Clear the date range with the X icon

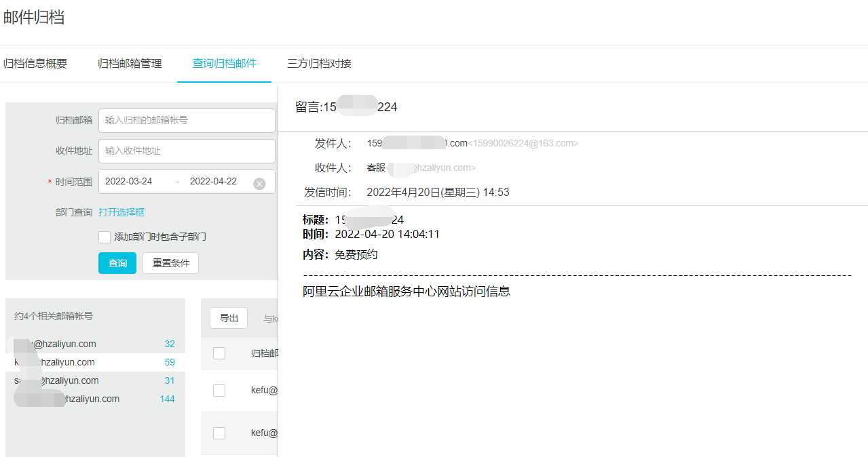259,184
